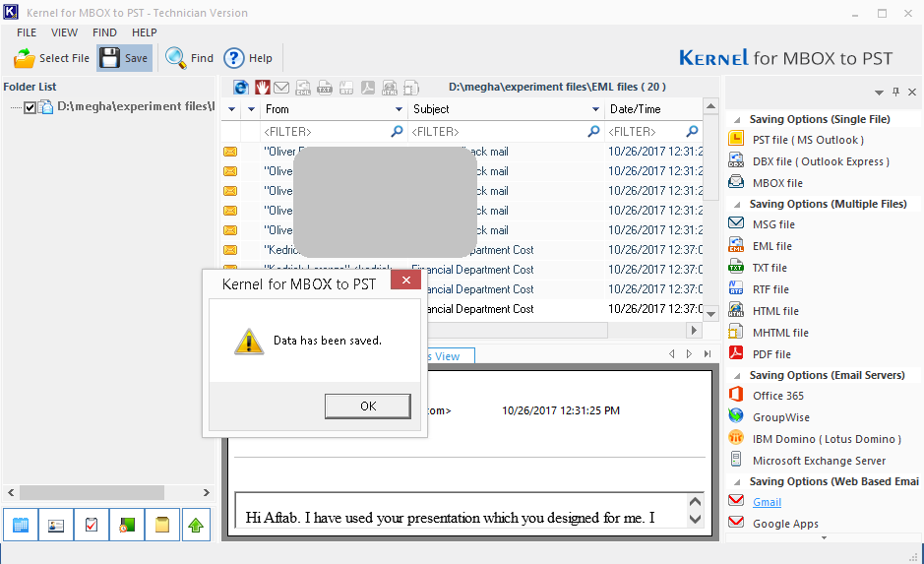Screen dimensions: 924x564
Task: Collapse Saving Options (Web Based Email) section
Action: (x=737, y=482)
